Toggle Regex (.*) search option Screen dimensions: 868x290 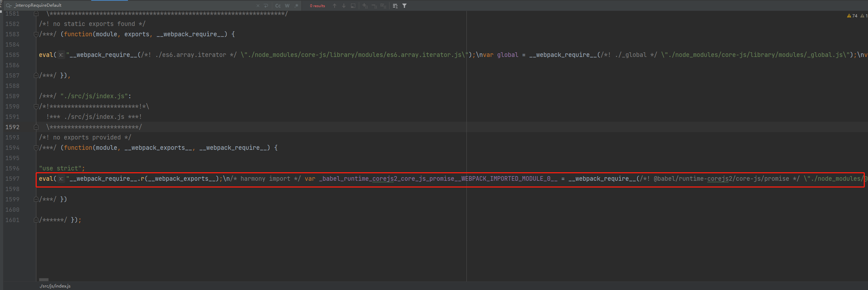[x=296, y=6]
